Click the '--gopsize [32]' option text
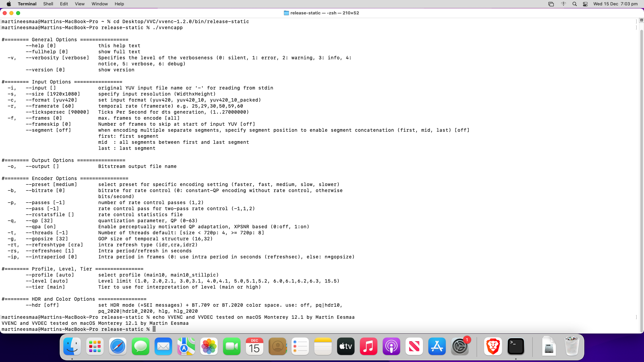 point(47,239)
